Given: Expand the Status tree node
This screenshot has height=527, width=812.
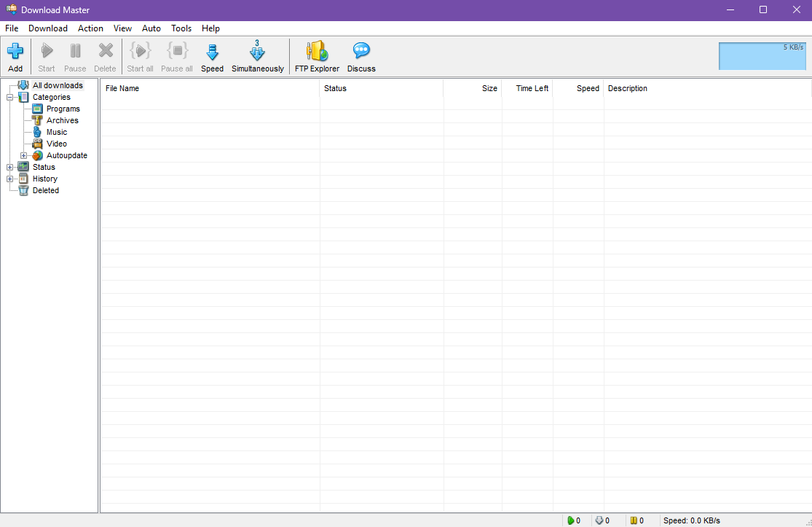Looking at the screenshot, I should click(x=10, y=167).
